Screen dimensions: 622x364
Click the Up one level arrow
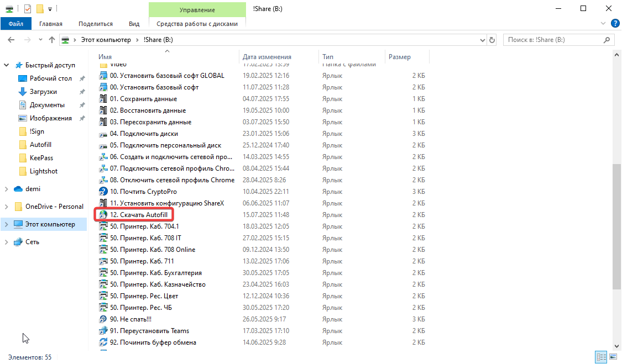(52, 40)
